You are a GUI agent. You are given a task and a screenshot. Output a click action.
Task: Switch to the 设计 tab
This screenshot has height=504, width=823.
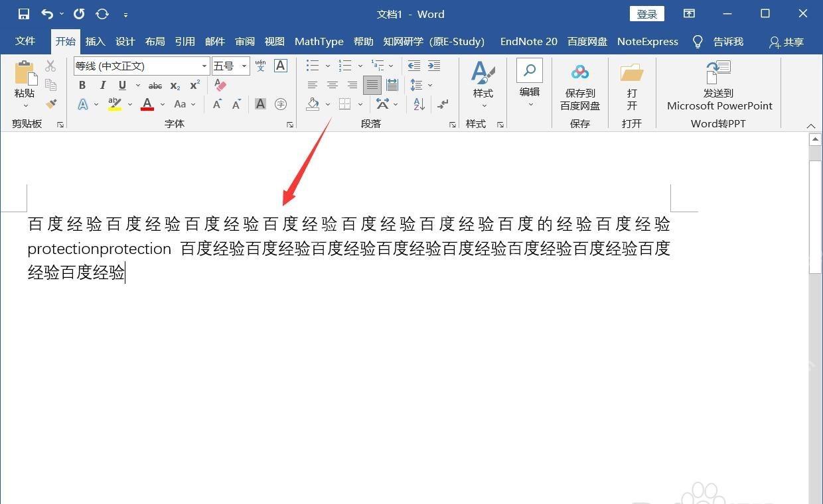[125, 41]
